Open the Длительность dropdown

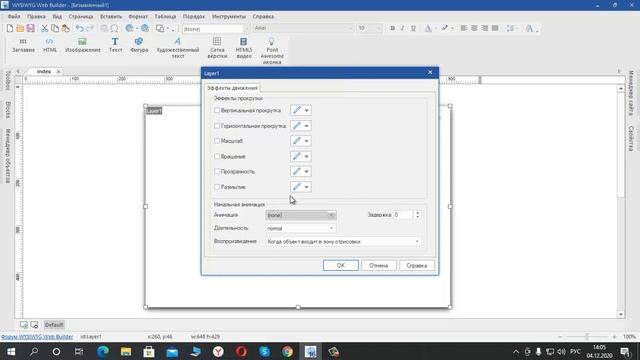click(301, 228)
